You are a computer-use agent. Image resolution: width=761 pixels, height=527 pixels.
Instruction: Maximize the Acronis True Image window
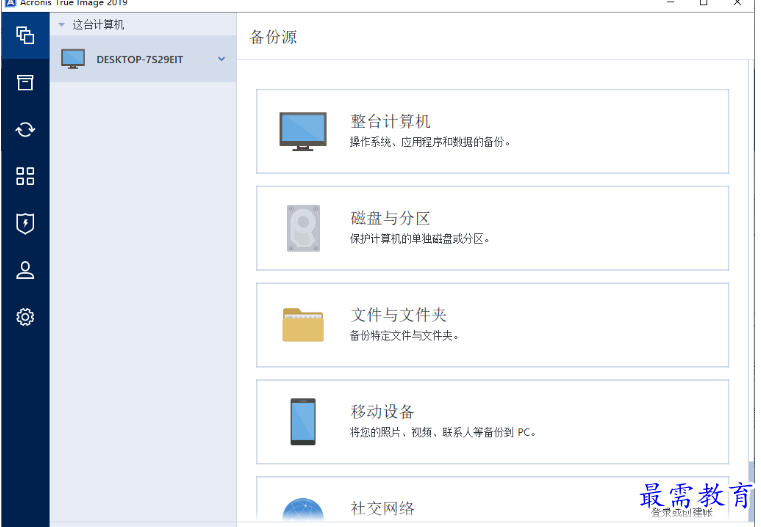(x=704, y=2)
